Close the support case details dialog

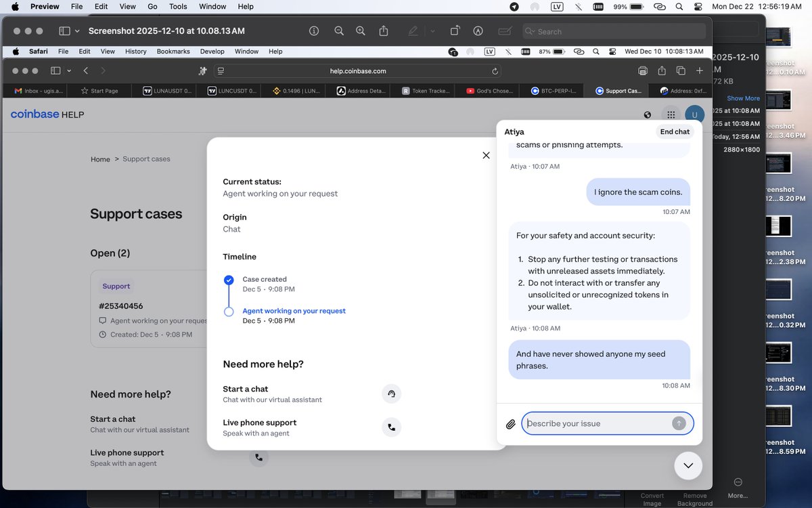(x=486, y=155)
